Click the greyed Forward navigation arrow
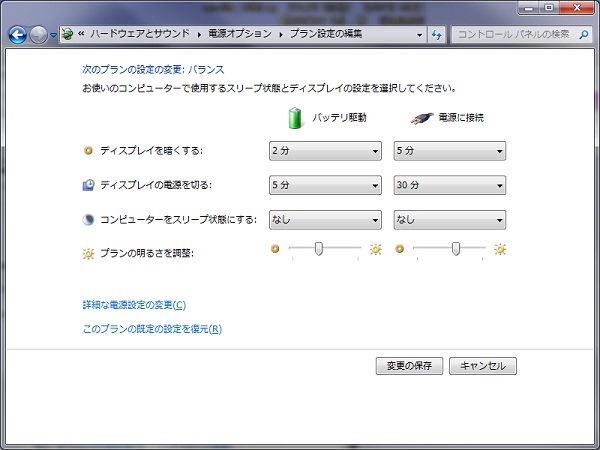The width and height of the screenshot is (600, 450). [x=38, y=35]
